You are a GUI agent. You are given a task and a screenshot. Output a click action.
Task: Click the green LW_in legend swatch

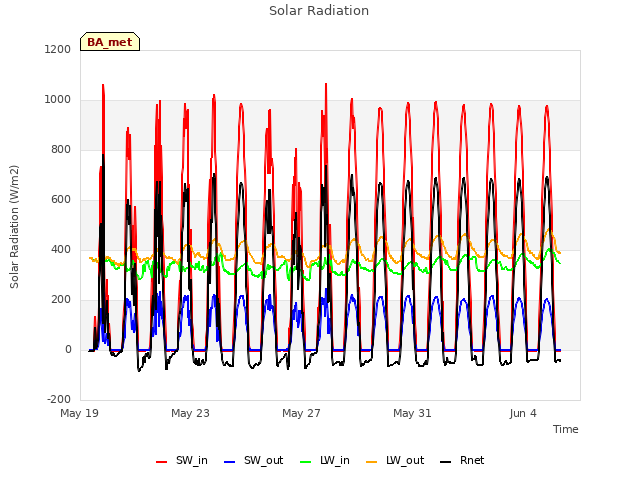pyautogui.click(x=305, y=462)
